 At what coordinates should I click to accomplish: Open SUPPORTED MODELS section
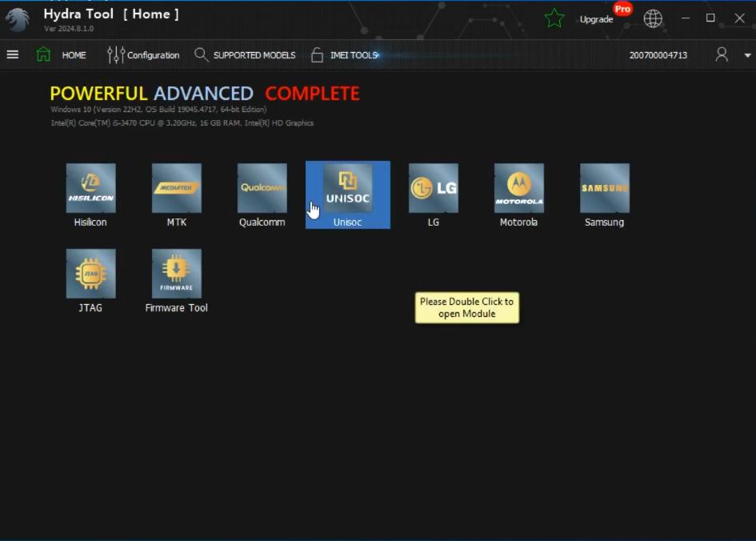coord(254,55)
